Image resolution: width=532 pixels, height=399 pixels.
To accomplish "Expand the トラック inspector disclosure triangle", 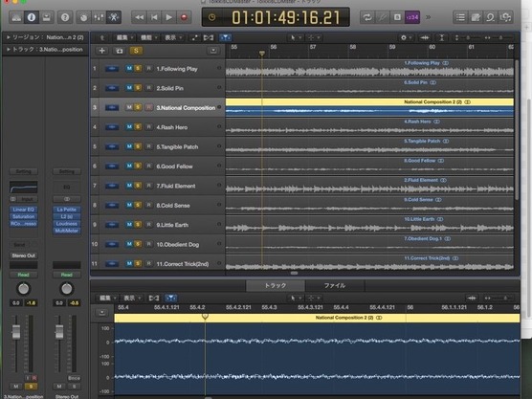I will point(9,50).
